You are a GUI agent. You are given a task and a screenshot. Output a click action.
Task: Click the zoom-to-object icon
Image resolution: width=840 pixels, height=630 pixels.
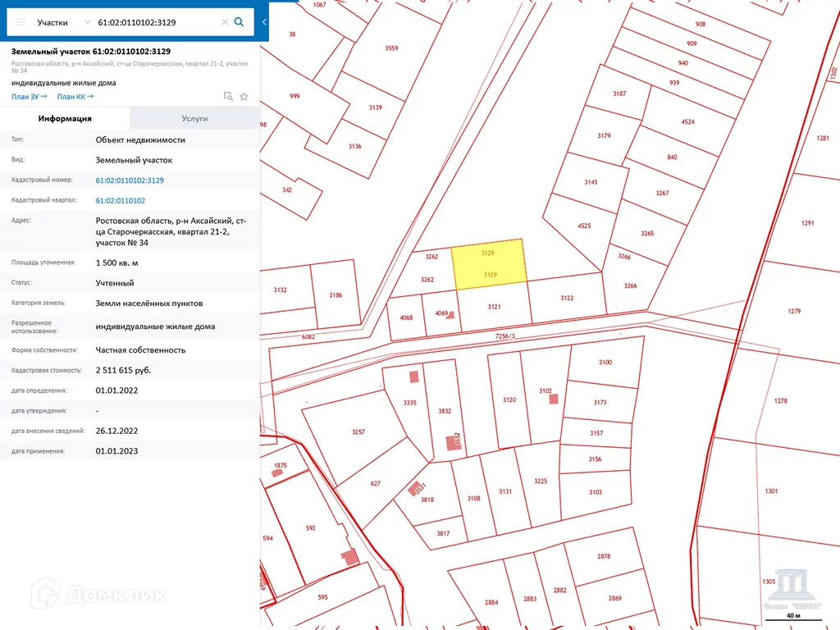[228, 97]
